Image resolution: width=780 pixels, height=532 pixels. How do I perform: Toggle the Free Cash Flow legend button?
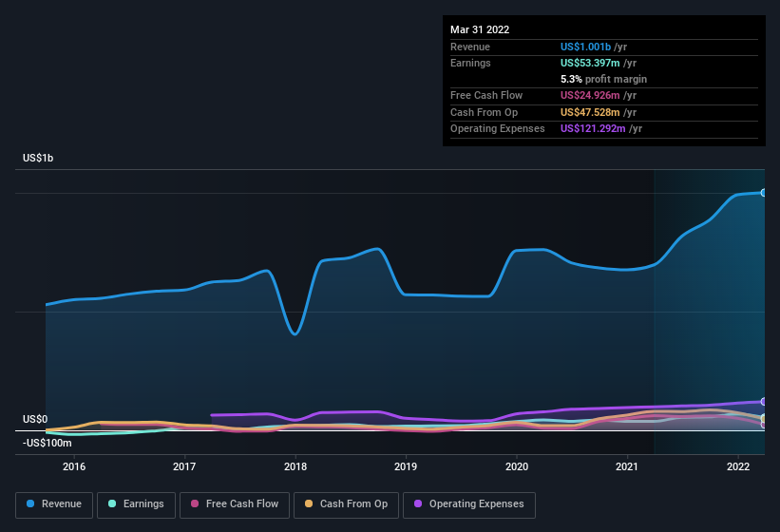(235, 504)
